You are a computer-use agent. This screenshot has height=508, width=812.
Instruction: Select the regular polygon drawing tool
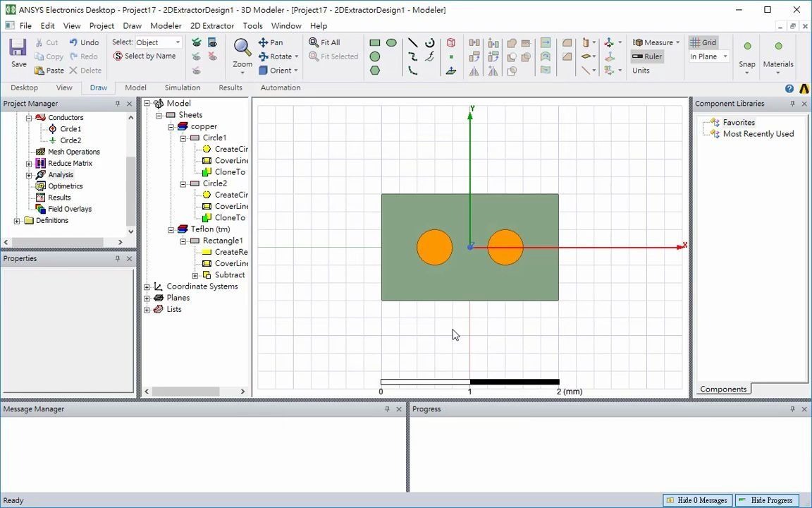click(x=376, y=71)
